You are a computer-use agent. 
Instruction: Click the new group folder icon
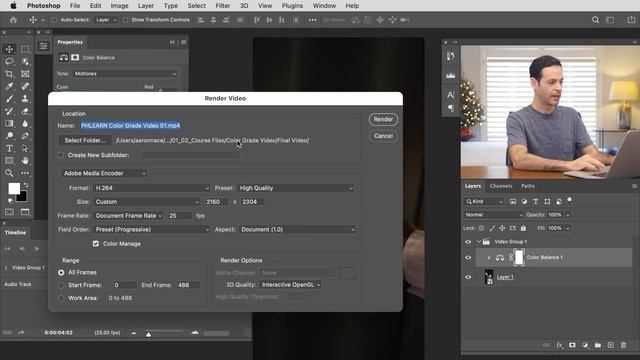coord(598,345)
